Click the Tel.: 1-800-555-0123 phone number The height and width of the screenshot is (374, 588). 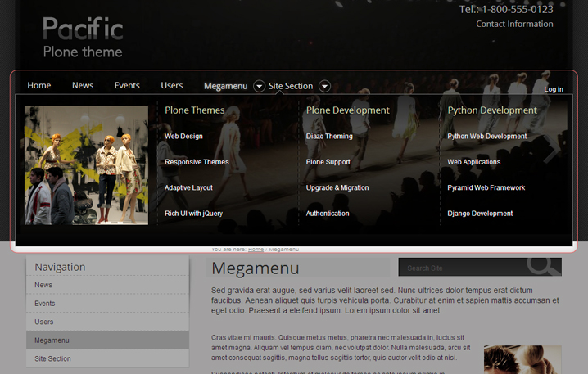pos(506,9)
